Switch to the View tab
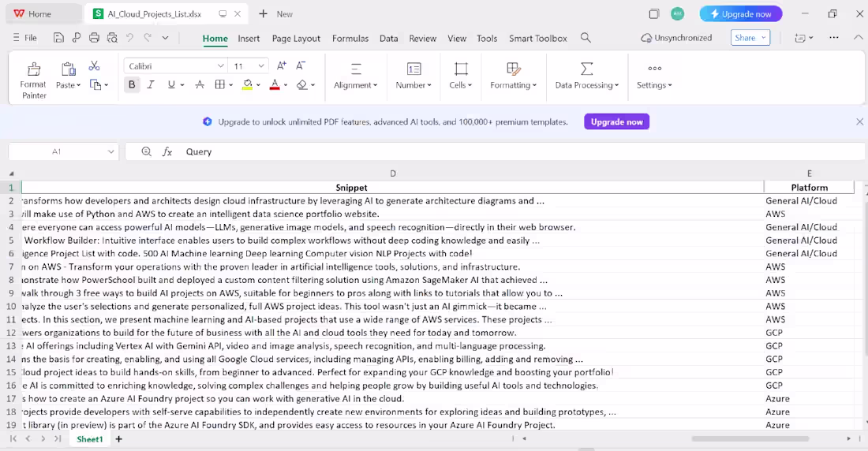 [x=457, y=38]
